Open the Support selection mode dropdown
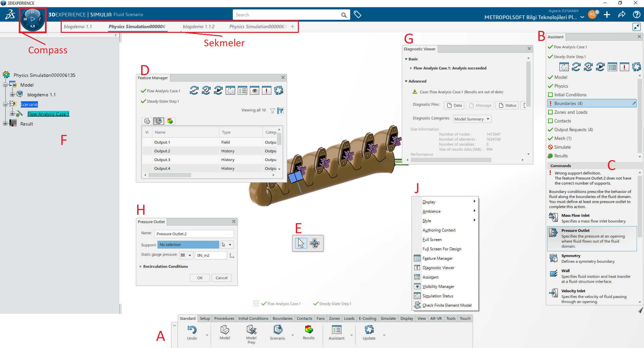Screen dimensions: 644x348 (x=230, y=245)
